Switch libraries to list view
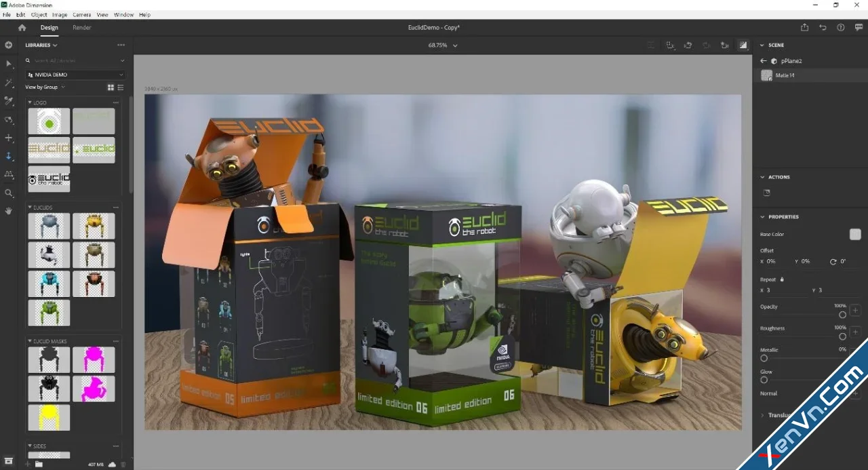The image size is (868, 470). click(x=121, y=87)
